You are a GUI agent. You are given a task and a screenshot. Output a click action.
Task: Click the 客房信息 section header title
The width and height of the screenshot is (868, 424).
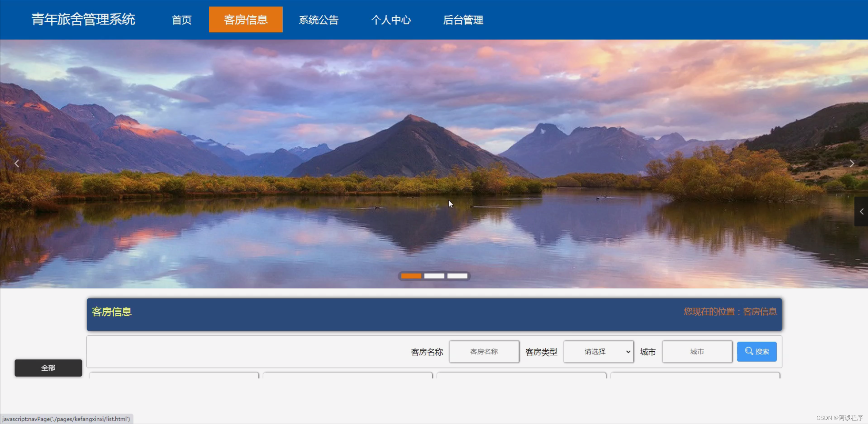point(112,312)
